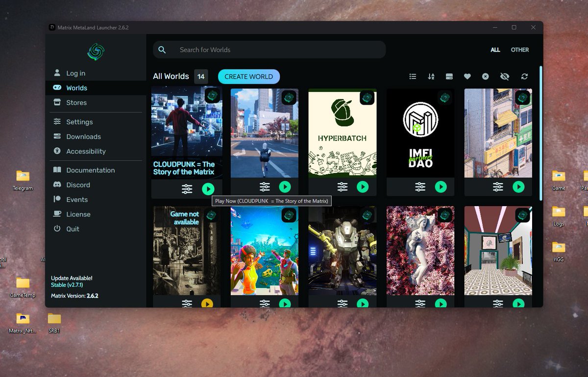Open options sliders for storefront building world

tap(498, 187)
